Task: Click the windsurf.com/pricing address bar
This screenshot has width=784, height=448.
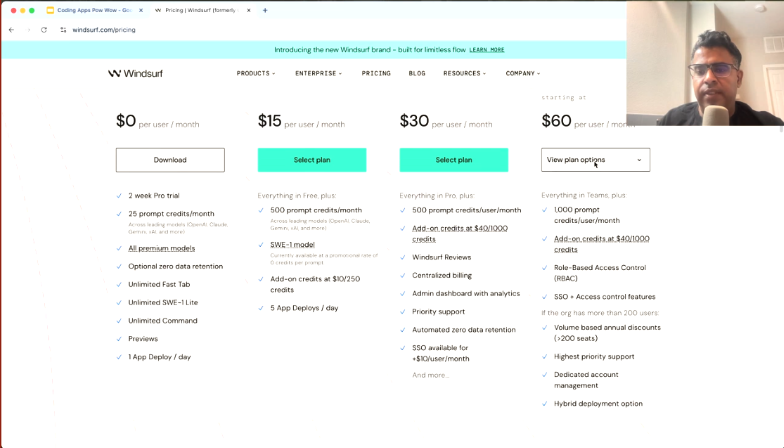Action: pyautogui.click(x=104, y=30)
